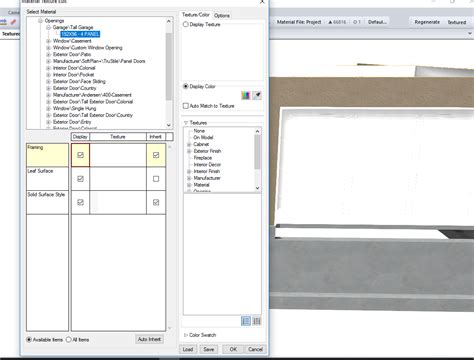Click the triangle polygon count indicator
The height and width of the screenshot is (360, 474).
click(x=337, y=22)
